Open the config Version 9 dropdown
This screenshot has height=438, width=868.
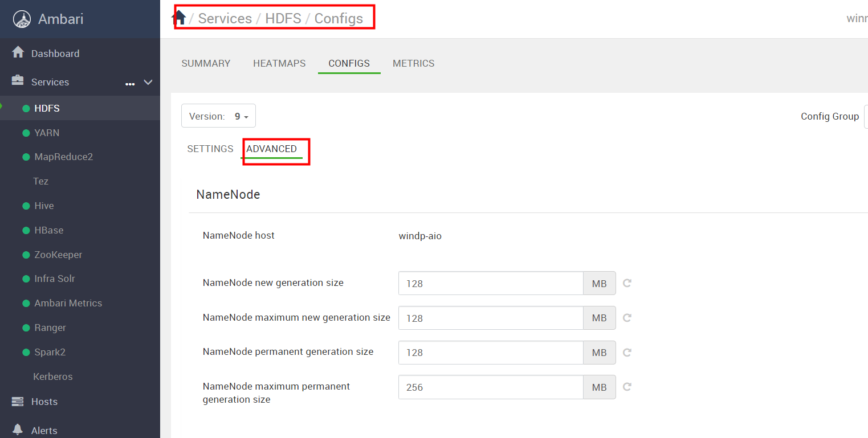[218, 116]
